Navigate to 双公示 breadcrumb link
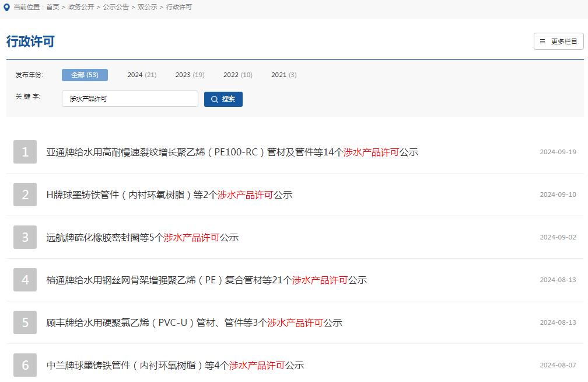 pyautogui.click(x=148, y=7)
